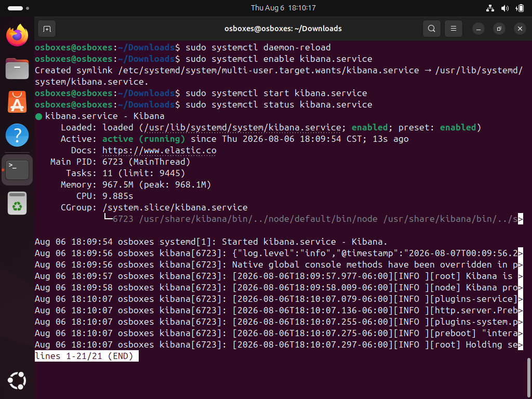Click 'preset: enabled' in the Loaded line
The height and width of the screenshot is (399, 532).
coord(437,128)
